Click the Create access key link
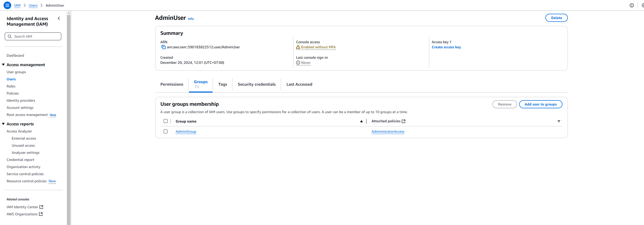The width and height of the screenshot is (644, 225). click(446, 47)
